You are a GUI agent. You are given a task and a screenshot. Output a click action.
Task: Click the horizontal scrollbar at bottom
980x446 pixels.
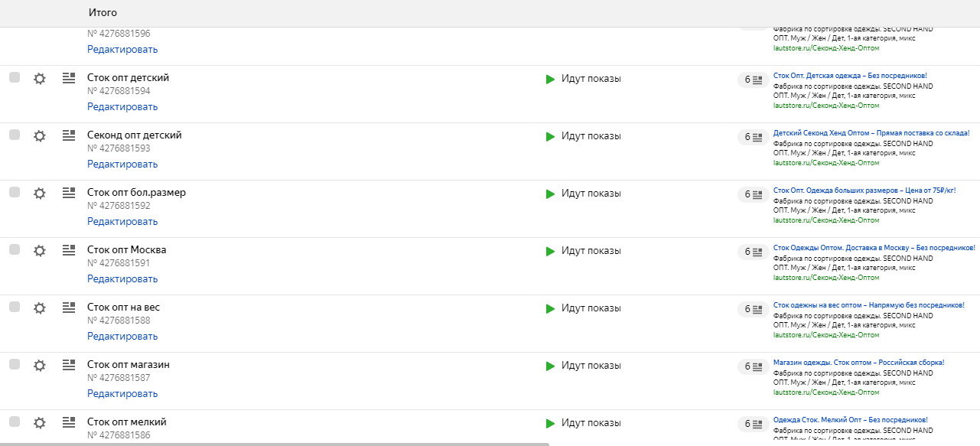point(275,443)
